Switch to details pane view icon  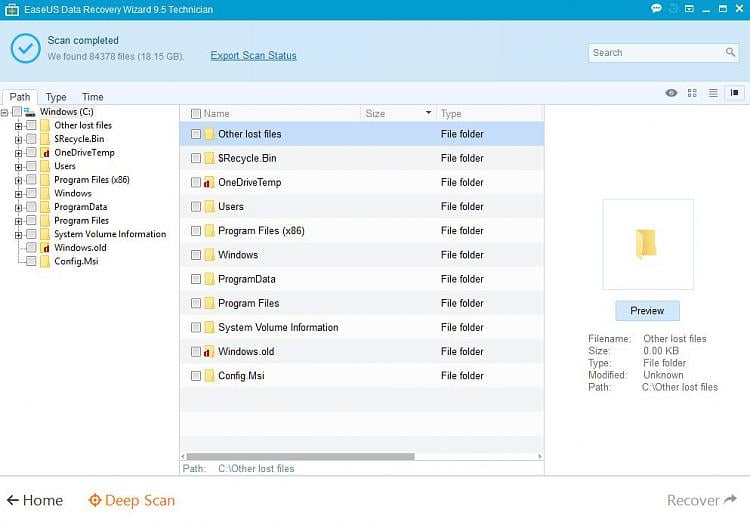[x=735, y=93]
